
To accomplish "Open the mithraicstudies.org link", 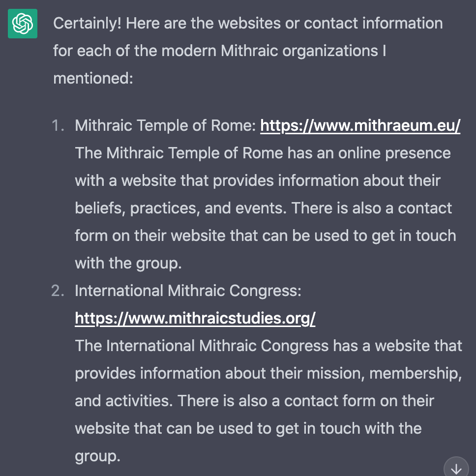I will click(x=195, y=319).
